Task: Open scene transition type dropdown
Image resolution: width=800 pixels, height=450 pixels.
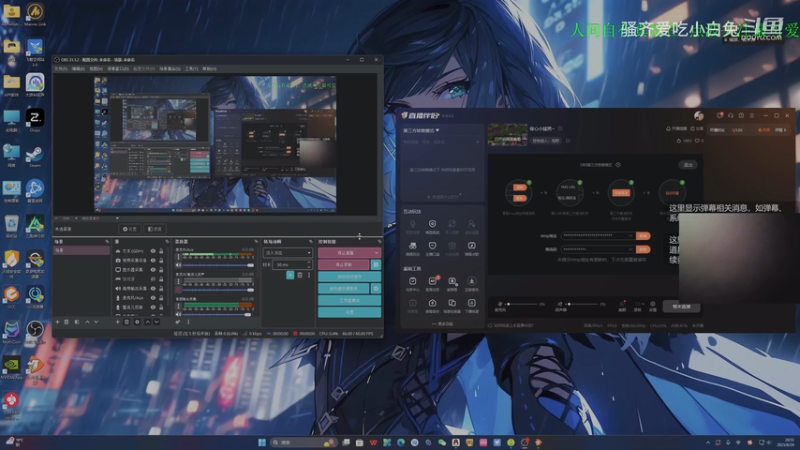Action: pos(287,253)
